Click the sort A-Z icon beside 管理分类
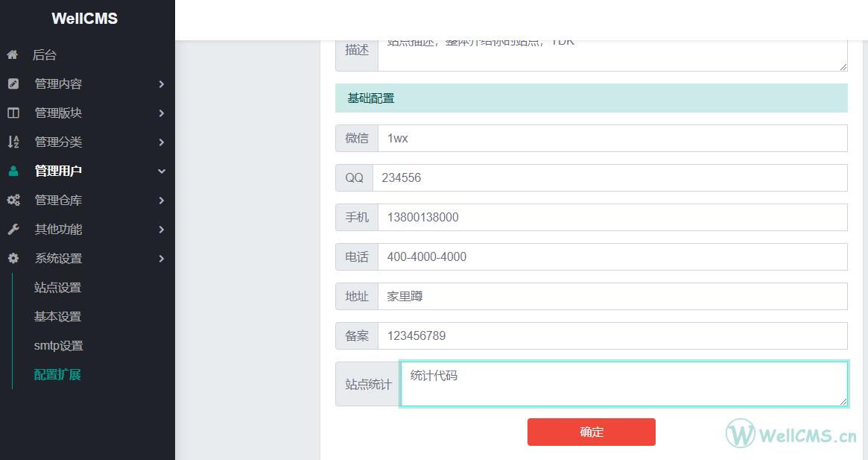The height and width of the screenshot is (460, 868). (x=13, y=142)
